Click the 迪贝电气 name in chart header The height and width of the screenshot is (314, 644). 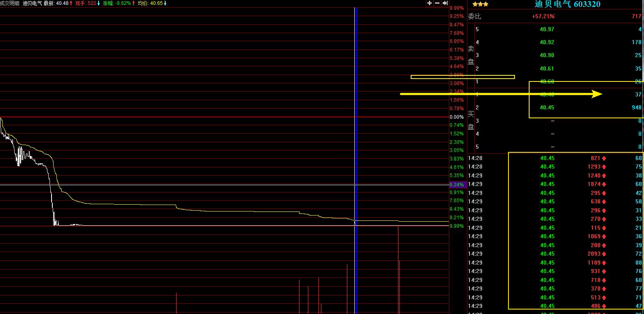click(32, 3)
